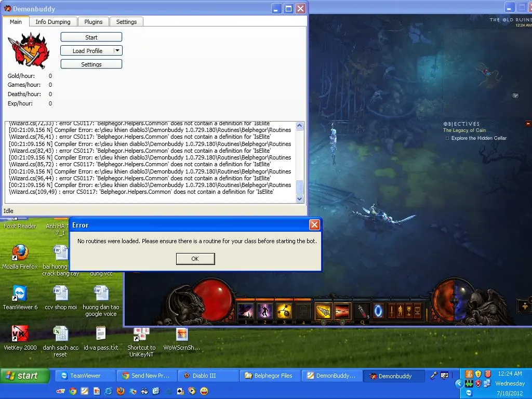The image size is (532, 399).
Task: Switch to the Main tab
Action: coord(16,22)
